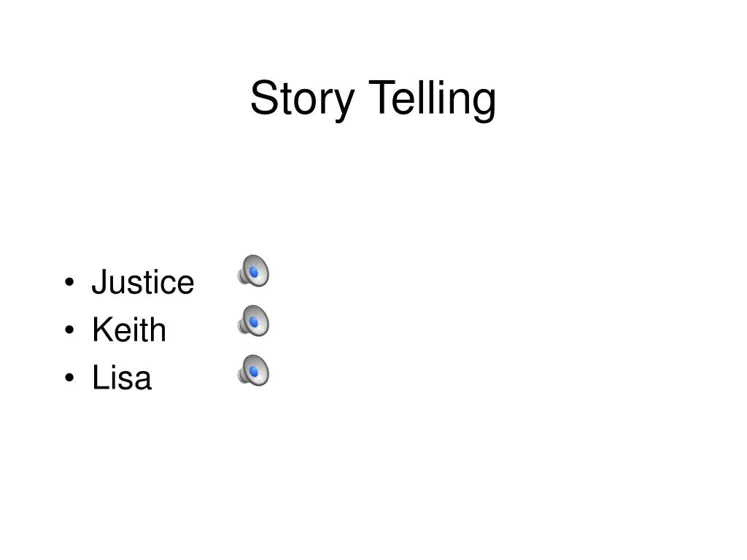This screenshot has height=560, width=747.
Task: Click the bullet dot before Justice
Action: click(69, 281)
